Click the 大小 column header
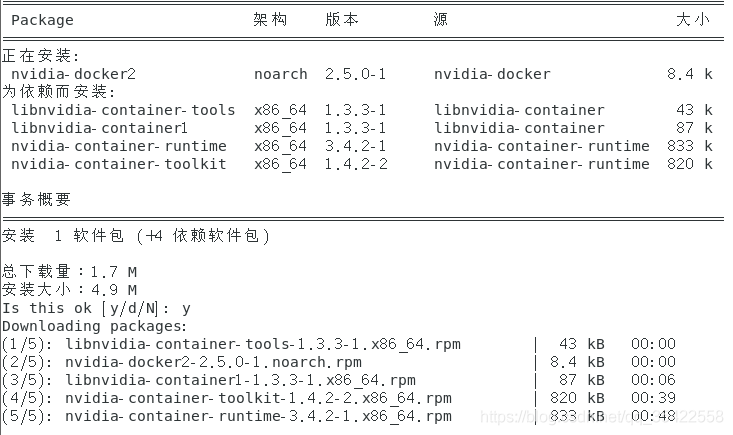The image size is (733, 435). [692, 20]
